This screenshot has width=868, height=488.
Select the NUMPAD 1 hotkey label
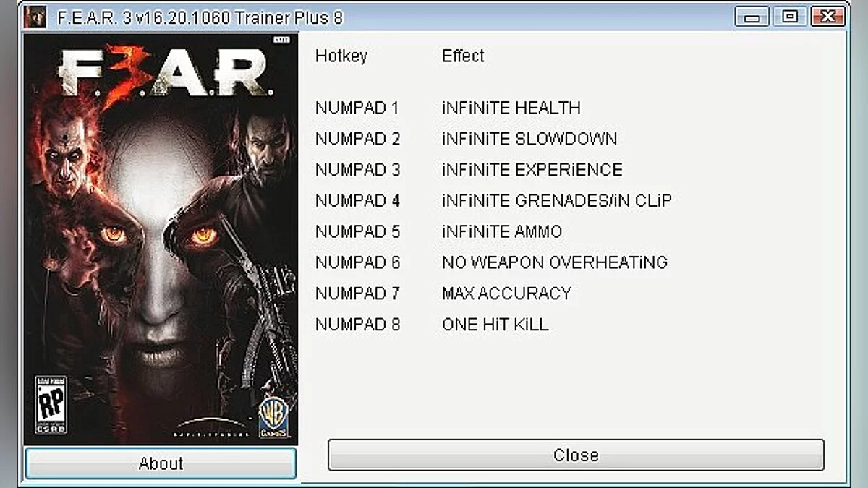357,108
